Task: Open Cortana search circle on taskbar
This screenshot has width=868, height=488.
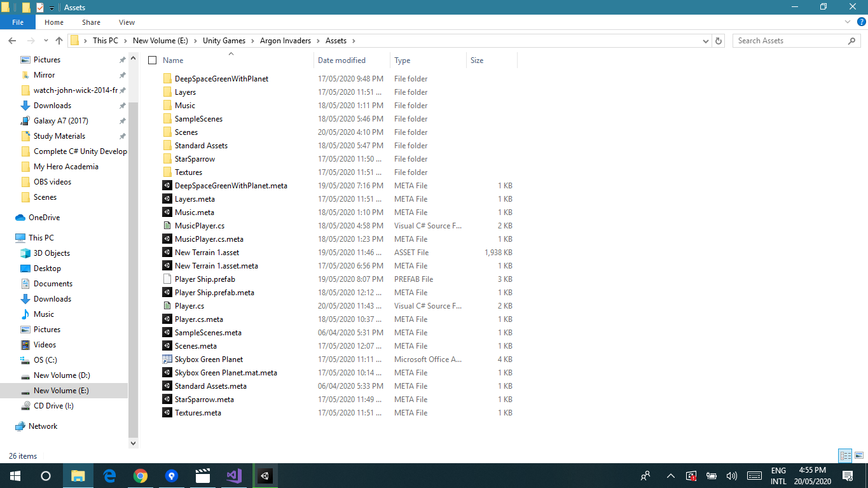Action: 46,475
